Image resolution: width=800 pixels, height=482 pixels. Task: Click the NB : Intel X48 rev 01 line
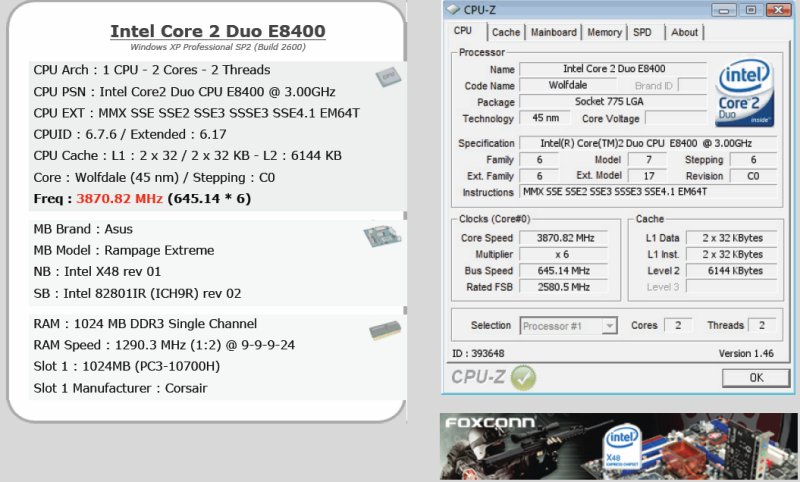97,271
